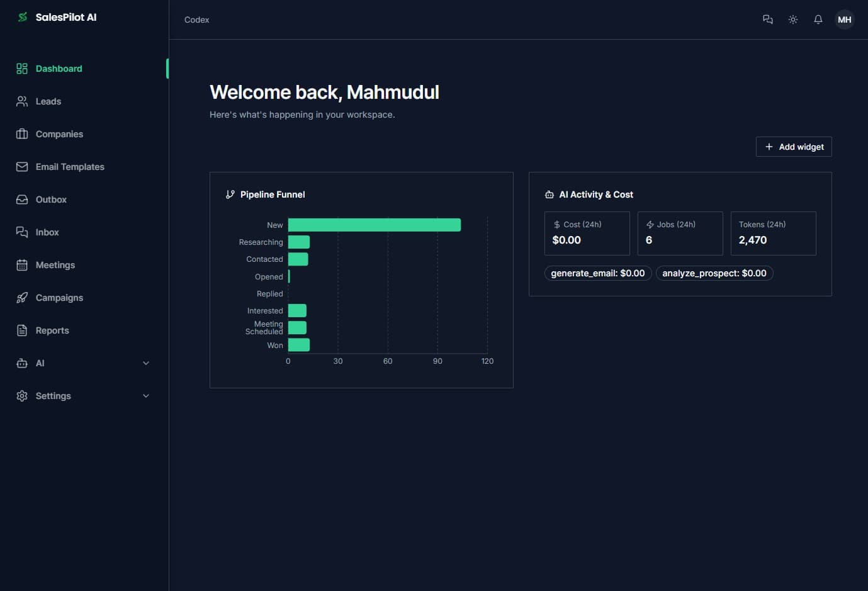The image size is (868, 591).
Task: Click the AI robot icon in sidebar
Action: coord(22,363)
